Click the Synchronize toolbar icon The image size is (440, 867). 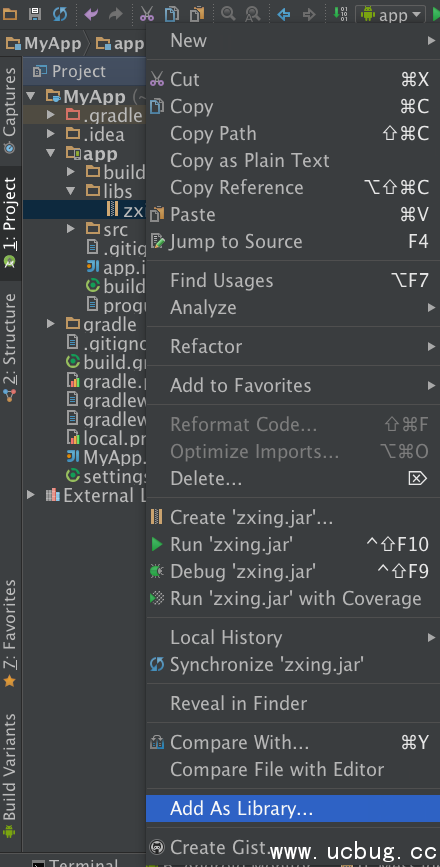coord(60,14)
